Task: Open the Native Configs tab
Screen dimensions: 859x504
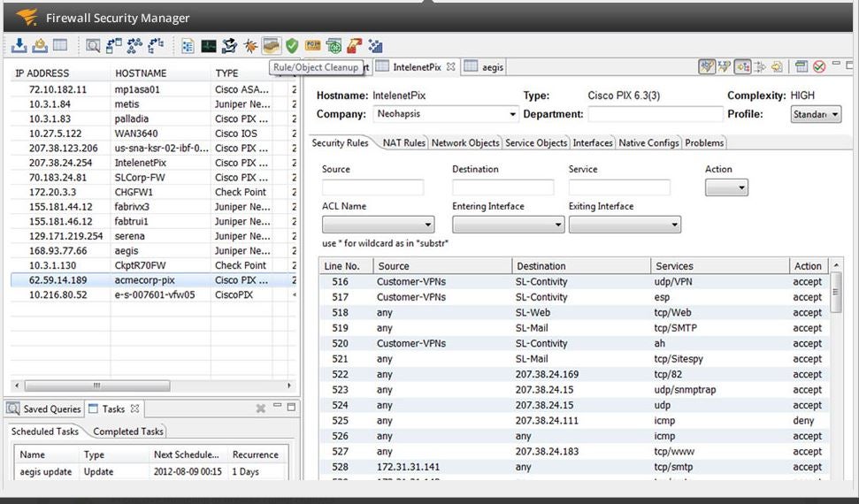Action: point(649,142)
